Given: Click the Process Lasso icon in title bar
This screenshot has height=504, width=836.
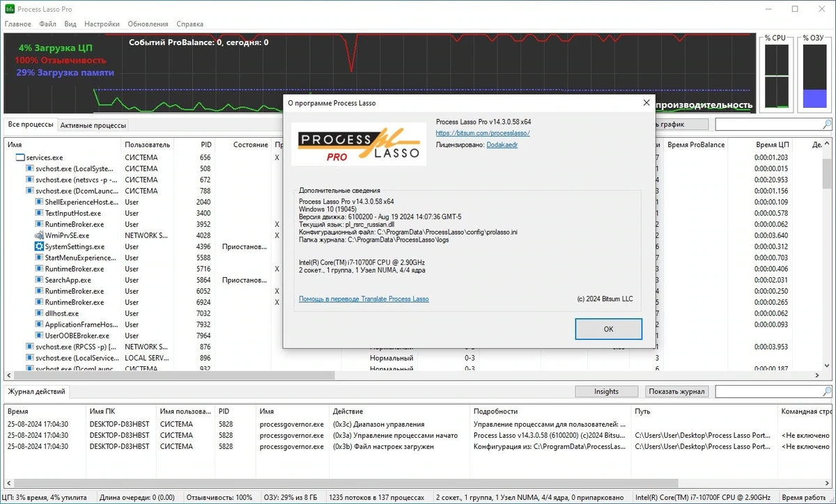Looking at the screenshot, I should (x=10, y=9).
